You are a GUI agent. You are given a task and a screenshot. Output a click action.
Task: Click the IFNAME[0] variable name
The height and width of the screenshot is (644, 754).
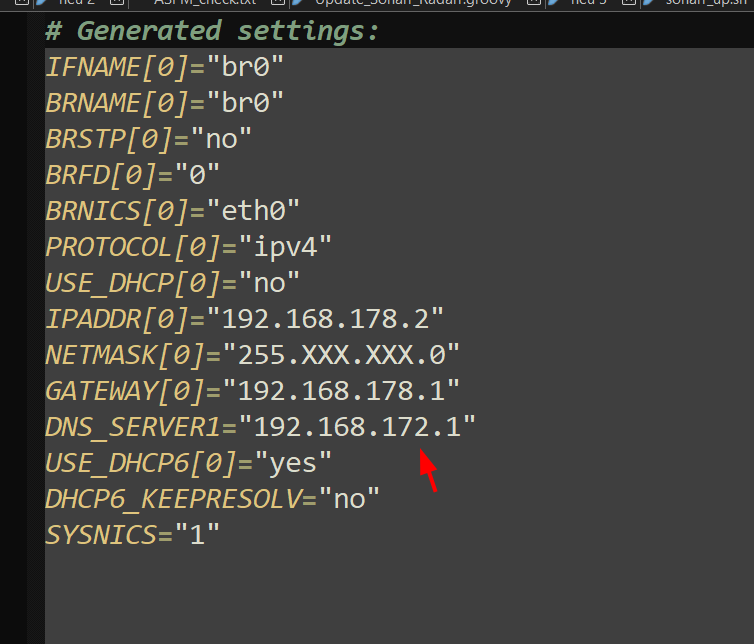click(117, 67)
